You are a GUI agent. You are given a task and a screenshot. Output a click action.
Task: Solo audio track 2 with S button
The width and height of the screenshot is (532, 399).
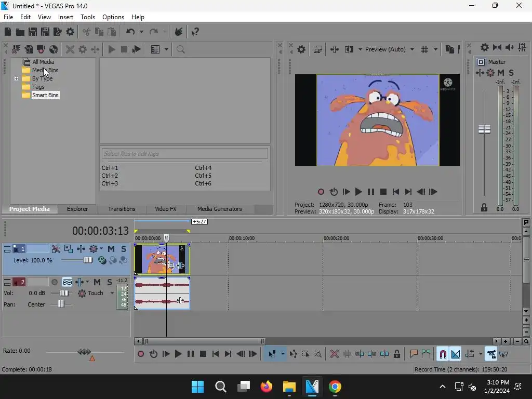point(109,282)
